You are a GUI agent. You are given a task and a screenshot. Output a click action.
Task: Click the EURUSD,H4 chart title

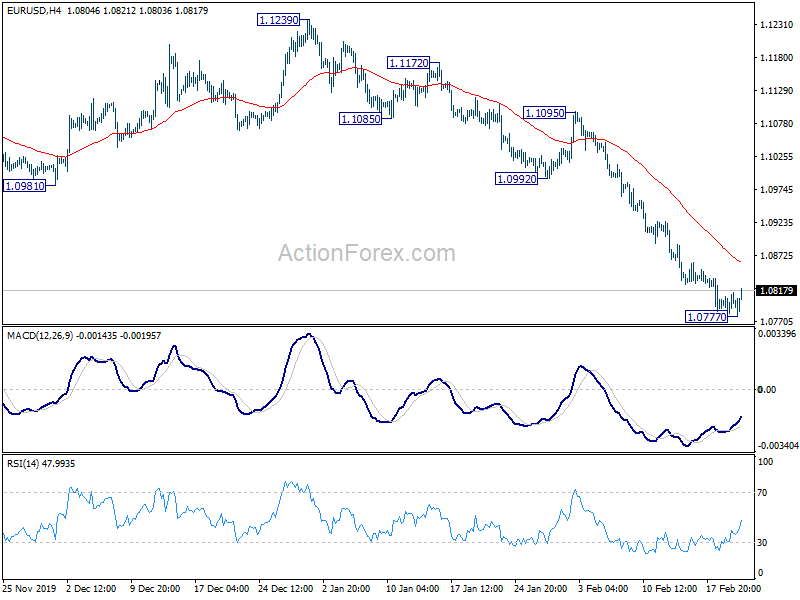pyautogui.click(x=34, y=10)
